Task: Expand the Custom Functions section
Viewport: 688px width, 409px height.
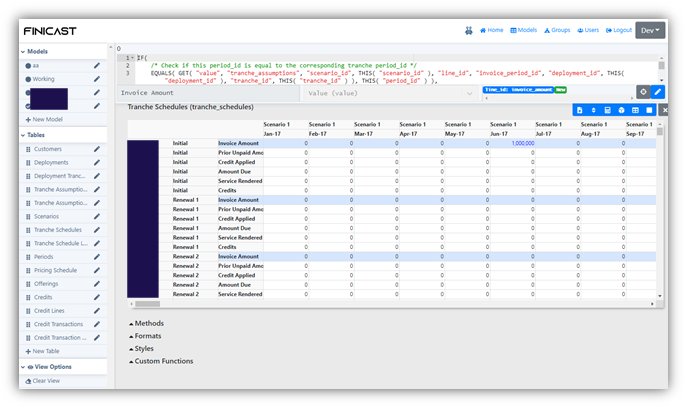Action: [x=161, y=361]
